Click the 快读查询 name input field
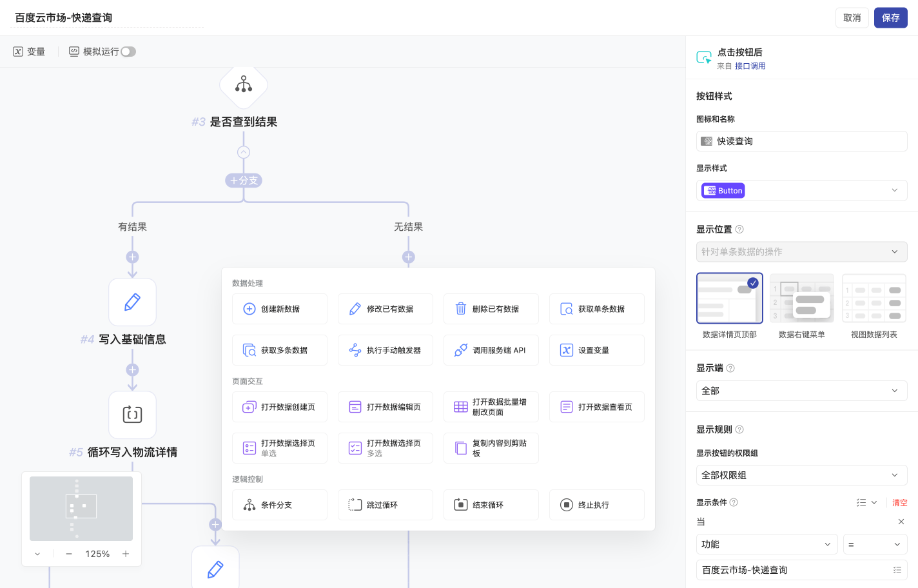This screenshot has width=918, height=588. point(801,141)
